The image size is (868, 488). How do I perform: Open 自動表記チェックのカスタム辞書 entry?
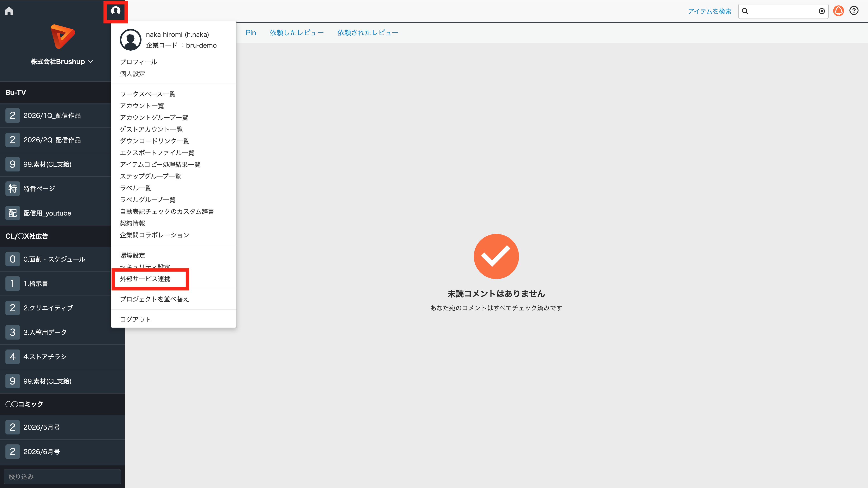167,211
